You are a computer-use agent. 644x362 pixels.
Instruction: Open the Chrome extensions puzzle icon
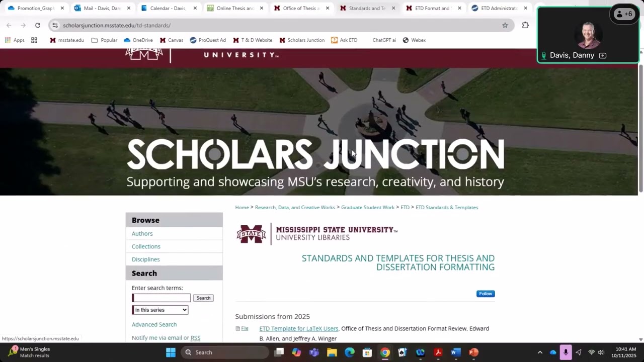(525, 25)
